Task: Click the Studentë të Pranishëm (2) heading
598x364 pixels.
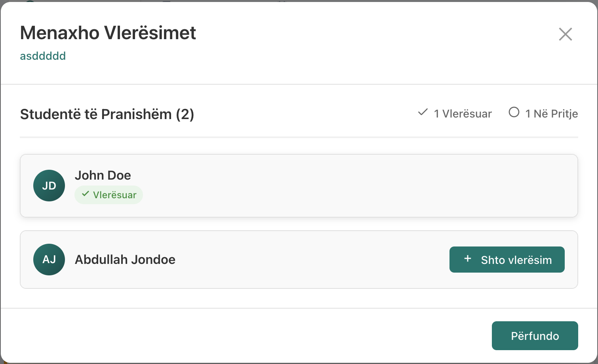Action: click(107, 114)
